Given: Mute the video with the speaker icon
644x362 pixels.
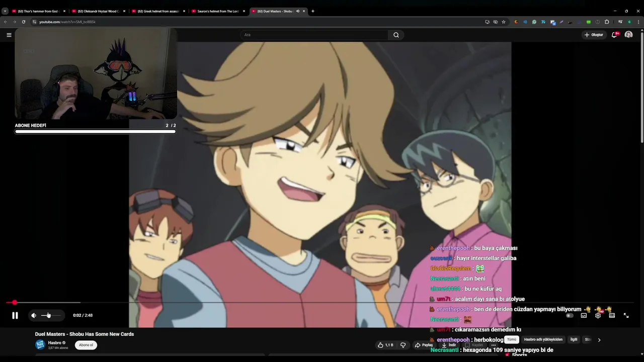Looking at the screenshot, I should pos(34,315).
